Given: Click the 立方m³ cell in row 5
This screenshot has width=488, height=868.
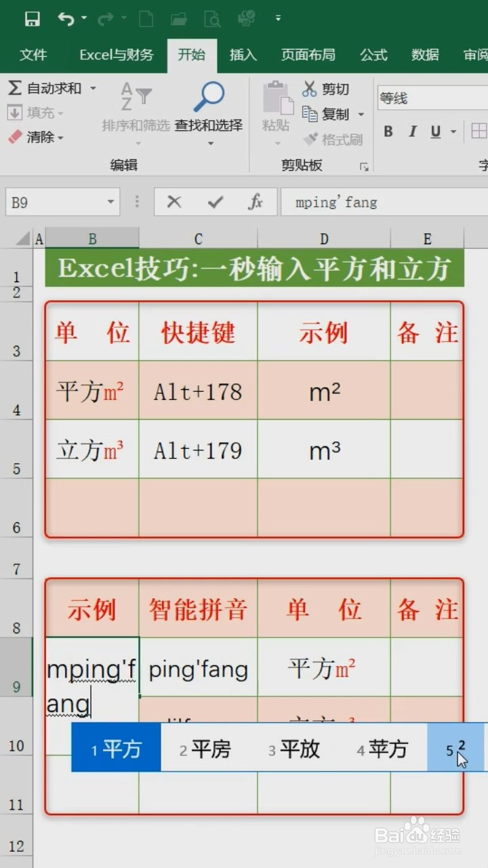Looking at the screenshot, I should (92, 450).
